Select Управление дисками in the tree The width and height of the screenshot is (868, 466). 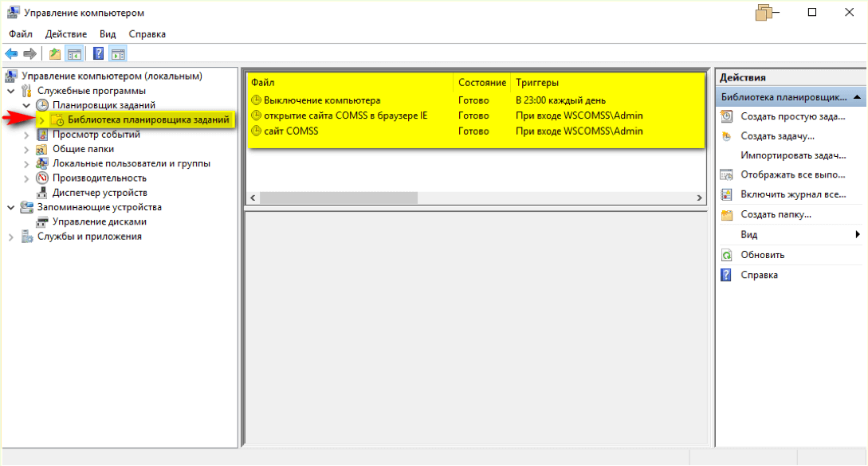click(99, 222)
